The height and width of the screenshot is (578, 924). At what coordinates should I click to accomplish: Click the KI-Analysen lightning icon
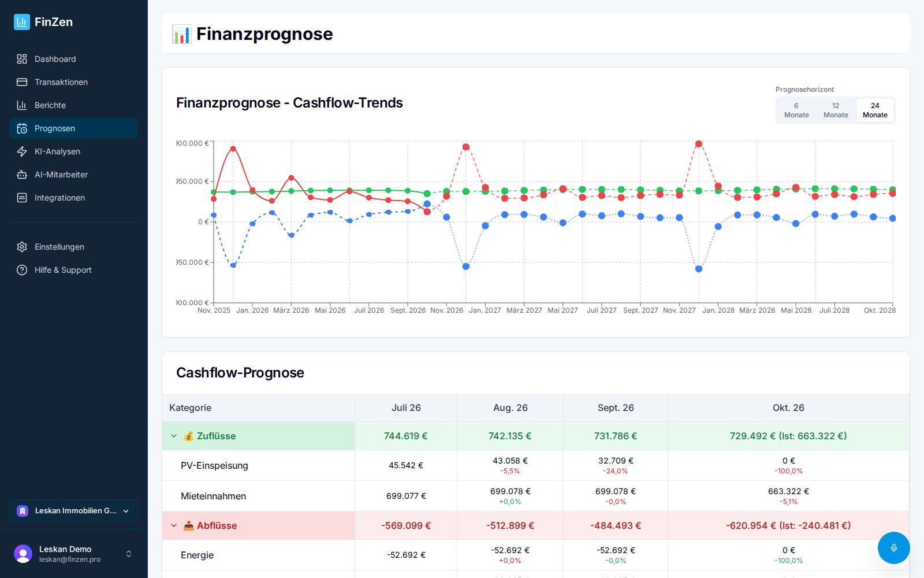coord(22,151)
